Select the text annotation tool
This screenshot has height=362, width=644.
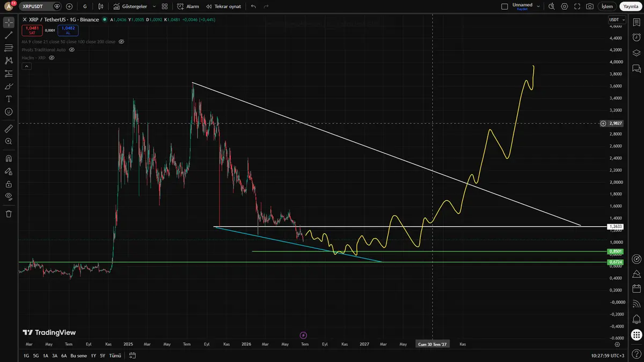point(9,99)
